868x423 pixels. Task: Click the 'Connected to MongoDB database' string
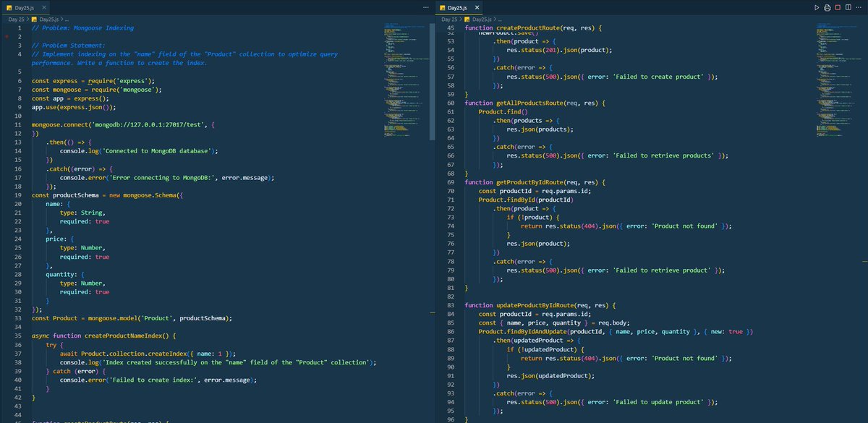[159, 151]
